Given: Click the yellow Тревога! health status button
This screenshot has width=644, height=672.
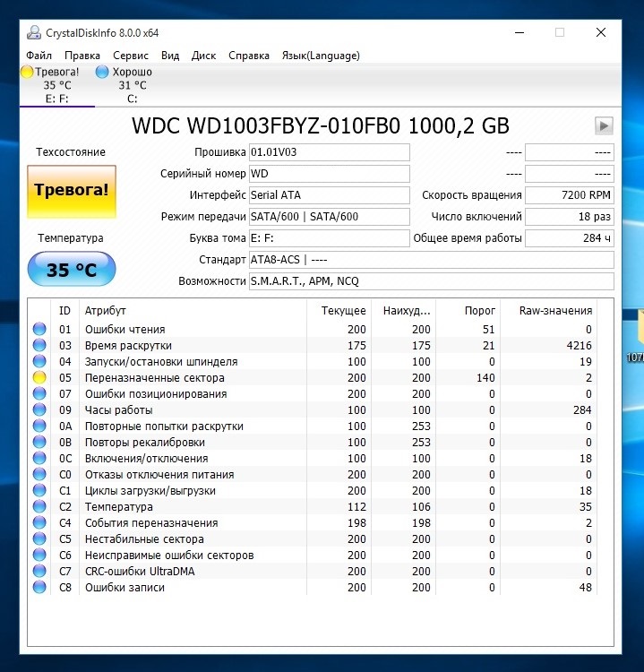Looking at the screenshot, I should pyautogui.click(x=72, y=192).
